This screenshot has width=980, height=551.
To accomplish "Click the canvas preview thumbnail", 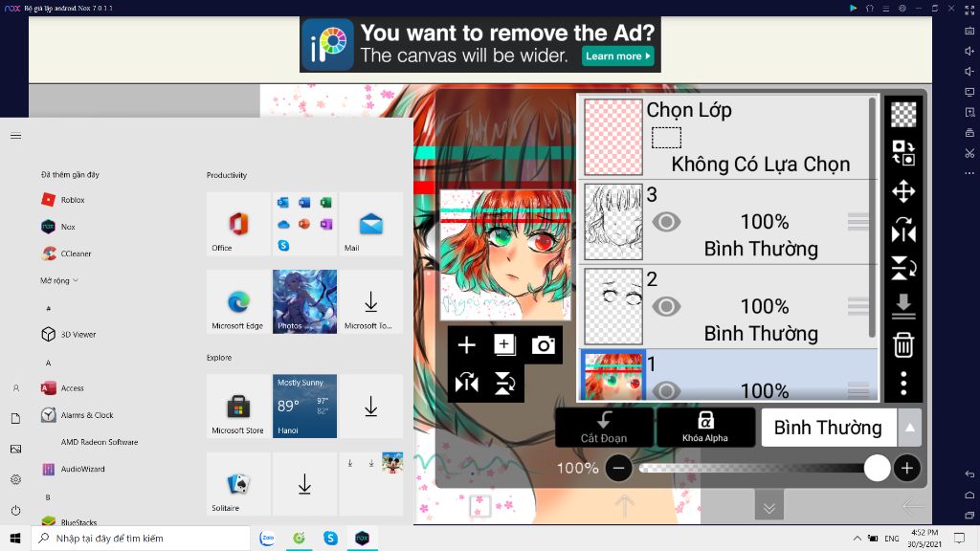I will coord(505,254).
